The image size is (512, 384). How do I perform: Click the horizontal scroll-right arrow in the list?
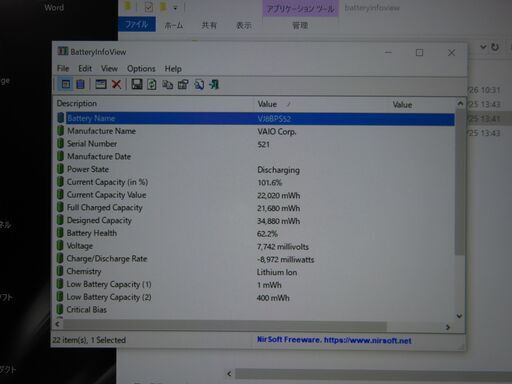pyautogui.click(x=448, y=327)
